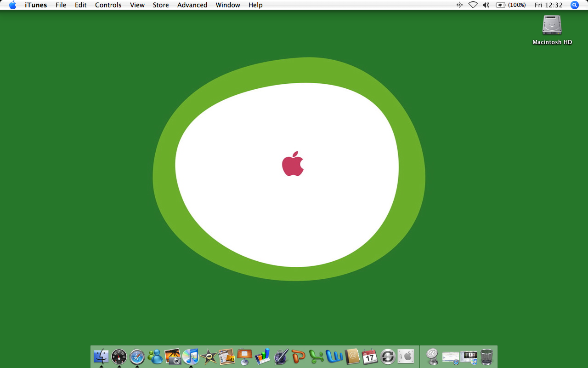Open Excel from the Dock
Viewport: 588px width, 368px height.
(x=316, y=356)
